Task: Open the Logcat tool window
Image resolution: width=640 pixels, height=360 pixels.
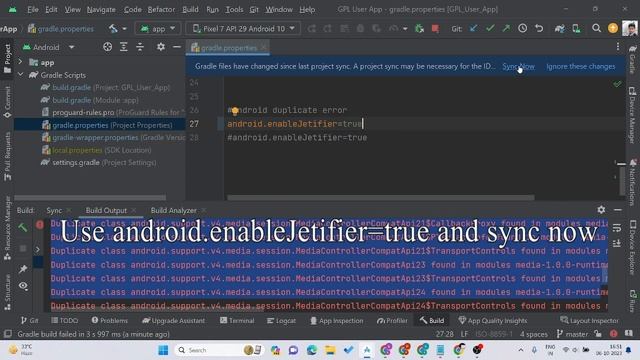Action: point(281,321)
